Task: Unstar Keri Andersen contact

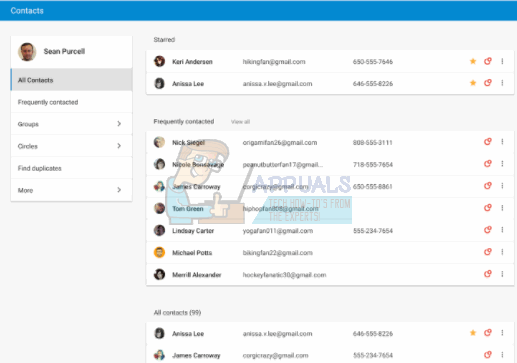Action: pos(473,61)
